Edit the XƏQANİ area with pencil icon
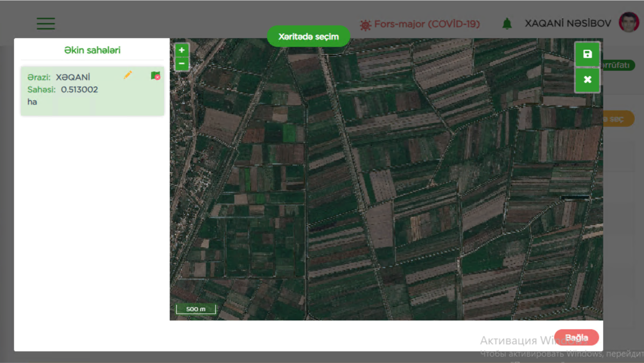 (x=128, y=75)
